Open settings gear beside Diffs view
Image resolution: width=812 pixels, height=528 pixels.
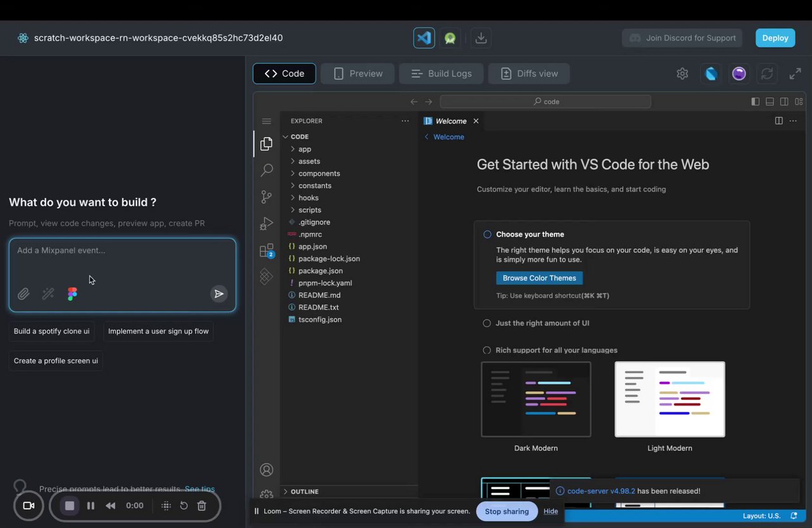pos(682,74)
